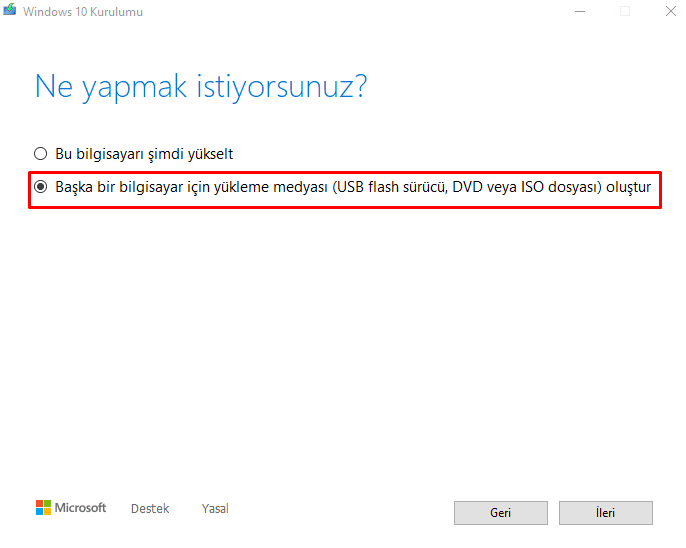Image resolution: width=686 pixels, height=548 pixels.
Task: Open the Yasal link
Action: [215, 509]
